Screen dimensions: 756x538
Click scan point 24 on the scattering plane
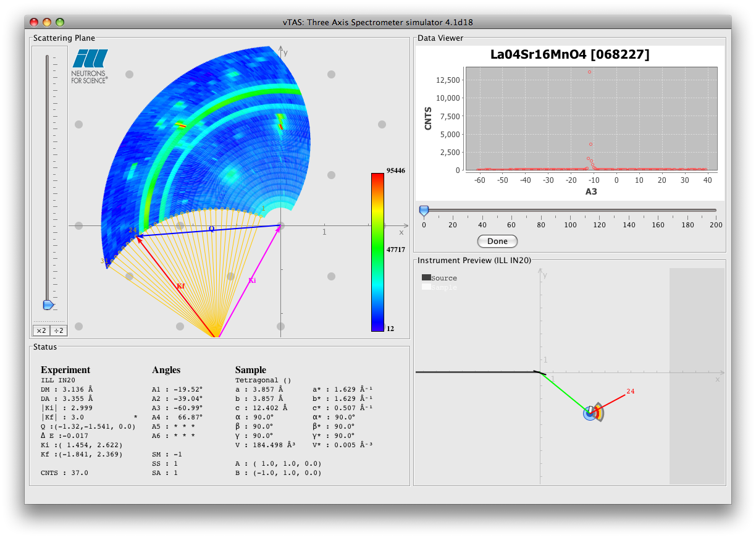136,236
